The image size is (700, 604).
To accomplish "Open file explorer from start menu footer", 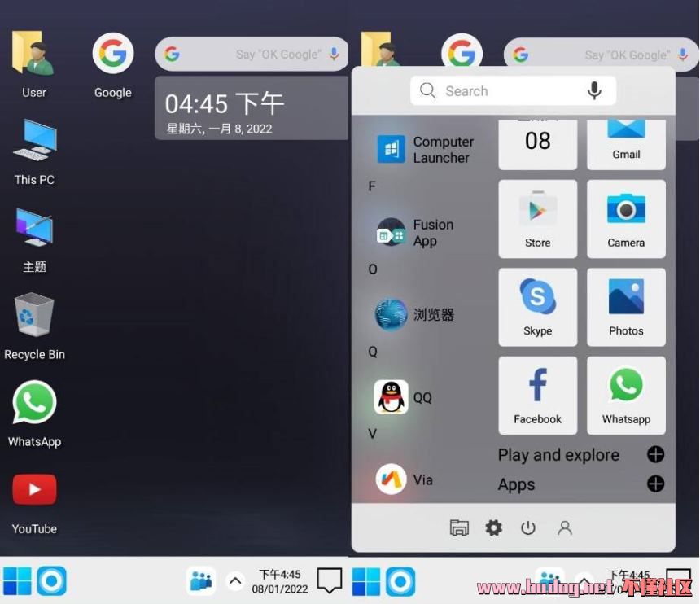I will click(x=459, y=527).
